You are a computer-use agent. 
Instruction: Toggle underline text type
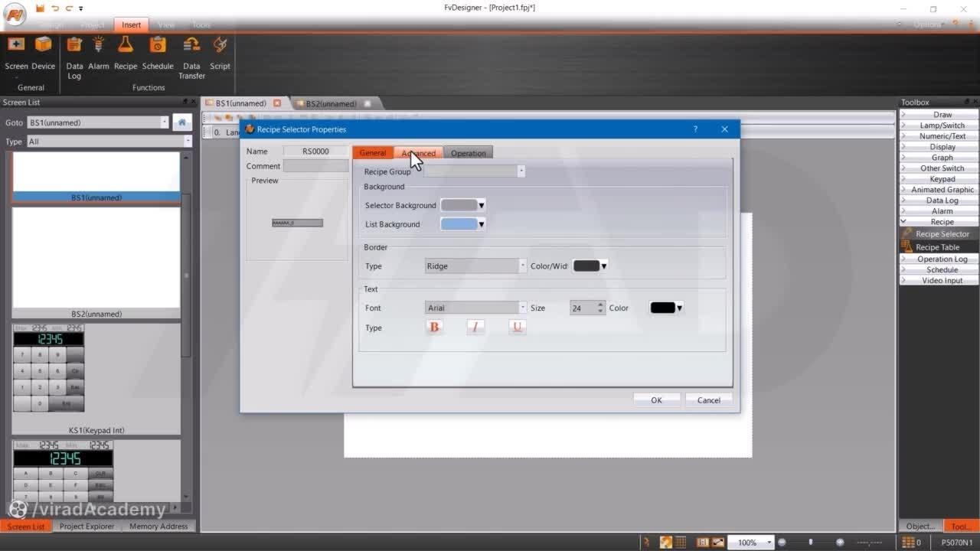pyautogui.click(x=518, y=328)
